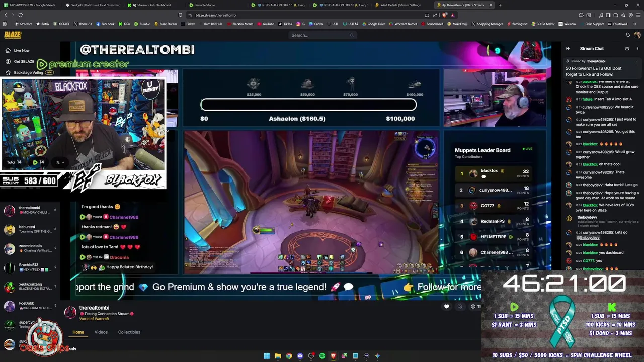This screenshot has width=644, height=362.
Task: Open Spotify from the taskbar
Action: (x=323, y=356)
